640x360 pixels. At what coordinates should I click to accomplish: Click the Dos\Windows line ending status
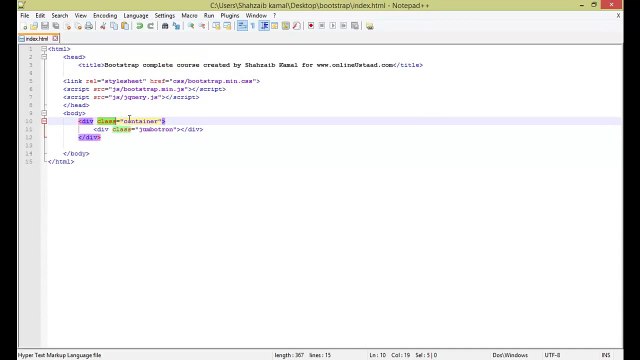point(510,355)
